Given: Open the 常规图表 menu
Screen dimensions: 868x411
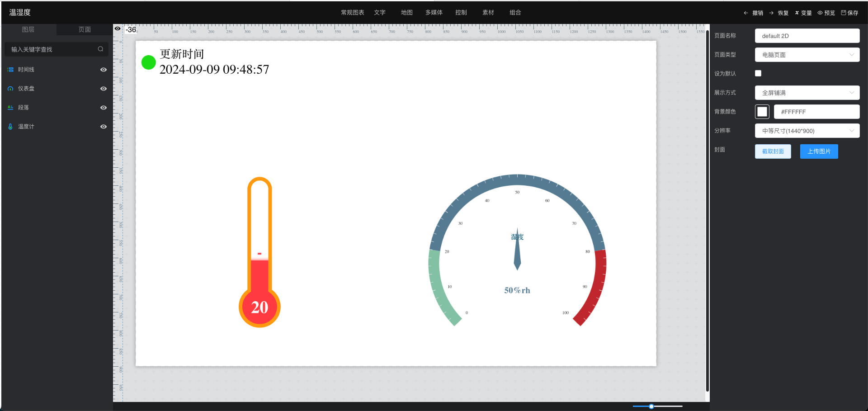Looking at the screenshot, I should (352, 13).
